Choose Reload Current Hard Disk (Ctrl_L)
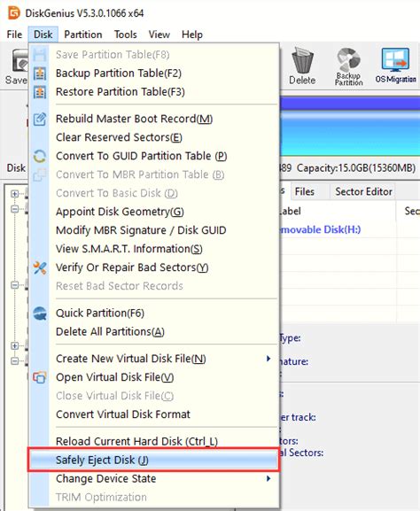420x511 pixels. (x=154, y=442)
